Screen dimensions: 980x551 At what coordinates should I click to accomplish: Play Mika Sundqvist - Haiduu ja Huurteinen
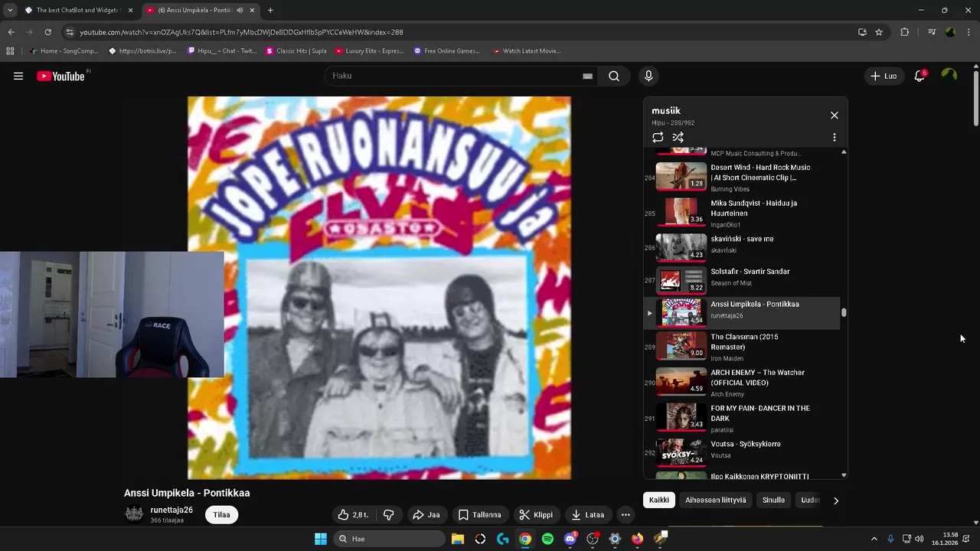pos(742,213)
